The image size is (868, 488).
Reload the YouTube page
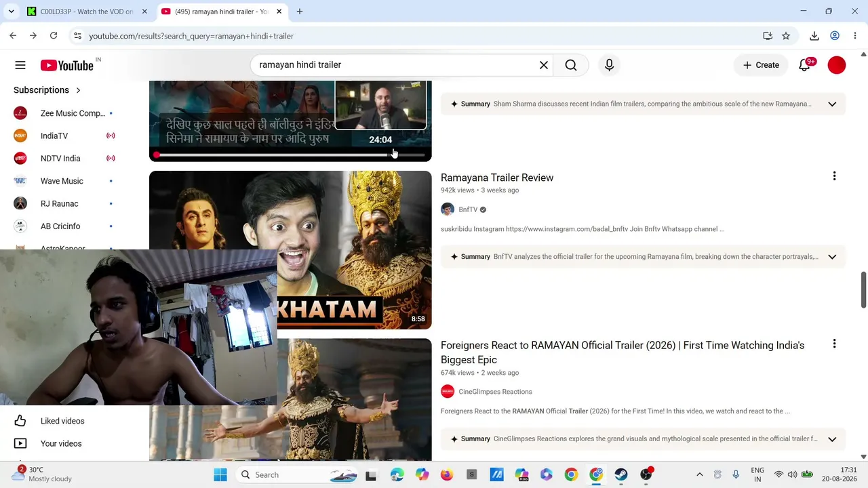pyautogui.click(x=54, y=36)
